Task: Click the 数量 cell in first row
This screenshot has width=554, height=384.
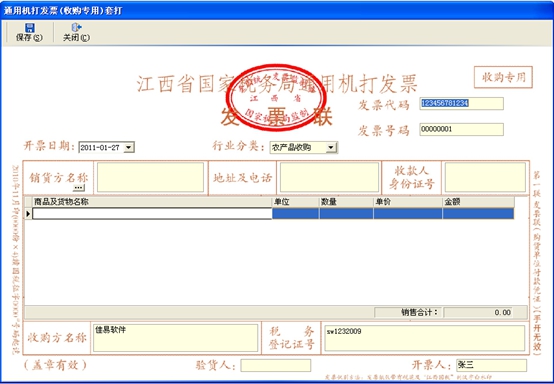Action: 346,214
